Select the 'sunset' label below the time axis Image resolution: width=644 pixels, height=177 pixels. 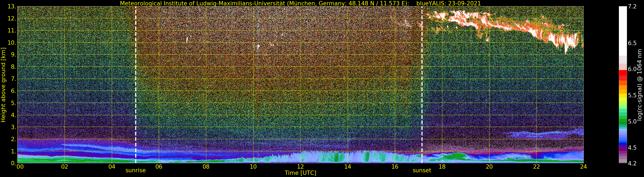(422, 171)
